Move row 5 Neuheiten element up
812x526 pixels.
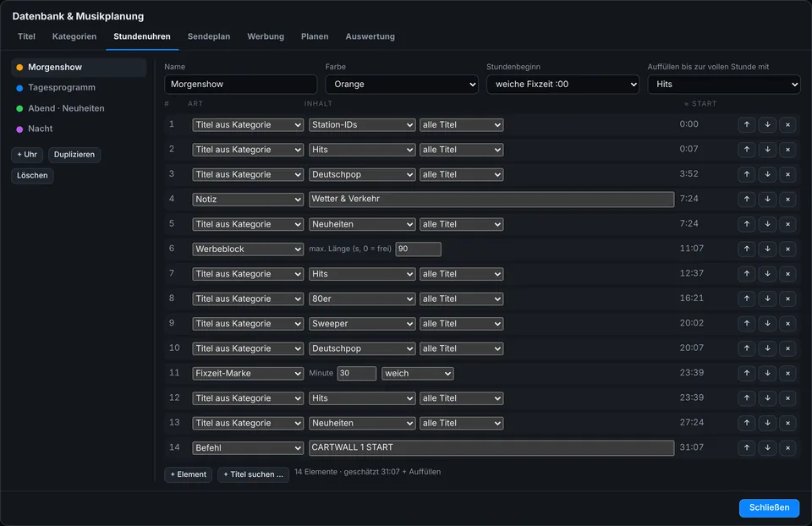[x=746, y=223]
